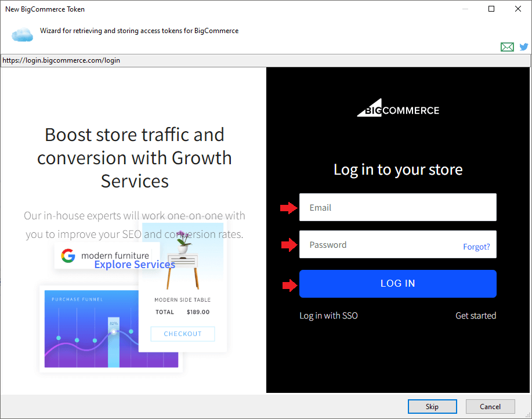Open Log in with SSO link
This screenshot has height=419, width=532.
coord(328,316)
